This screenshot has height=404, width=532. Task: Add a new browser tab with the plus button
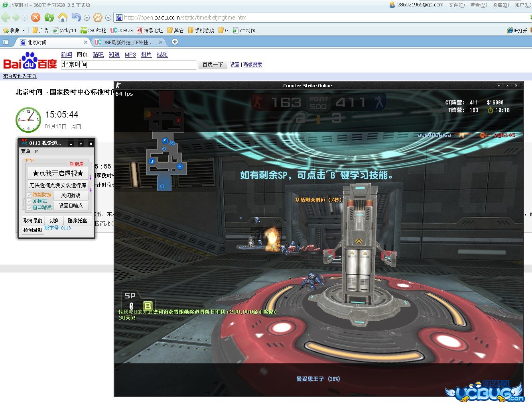pos(175,42)
